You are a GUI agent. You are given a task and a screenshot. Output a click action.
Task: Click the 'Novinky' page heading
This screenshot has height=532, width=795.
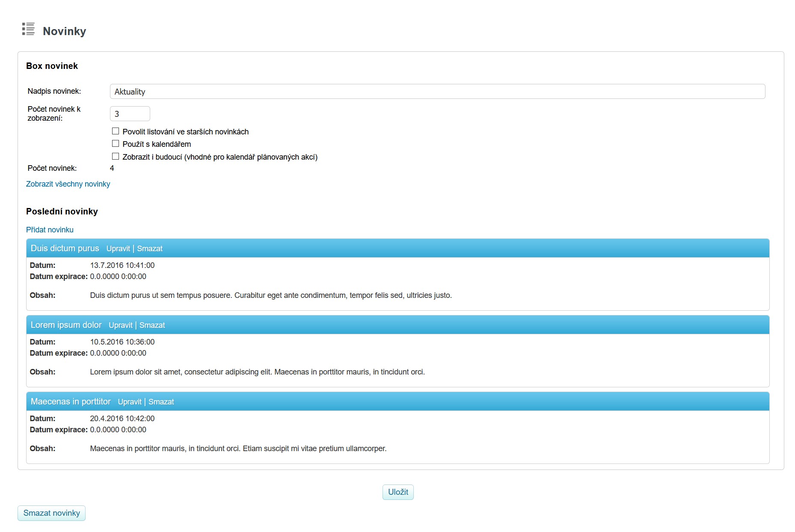click(64, 31)
